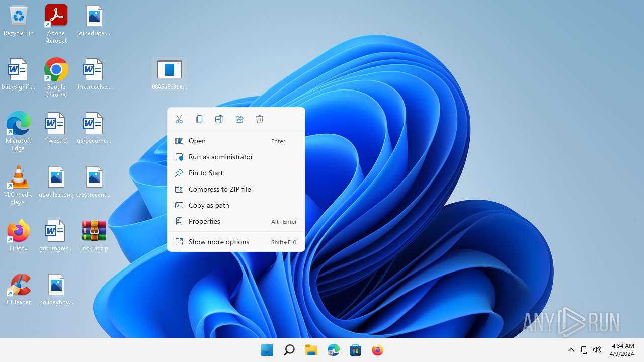This screenshot has height=362, width=644.
Task: Select the fiweb.rtf document icon
Action: [56, 129]
